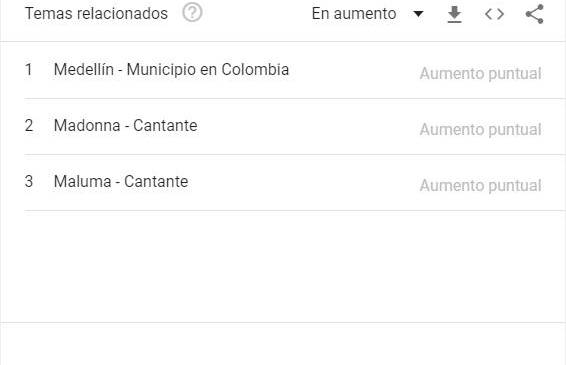566x365 pixels.
Task: Click the Temas relacionados heading
Action: [x=96, y=14]
